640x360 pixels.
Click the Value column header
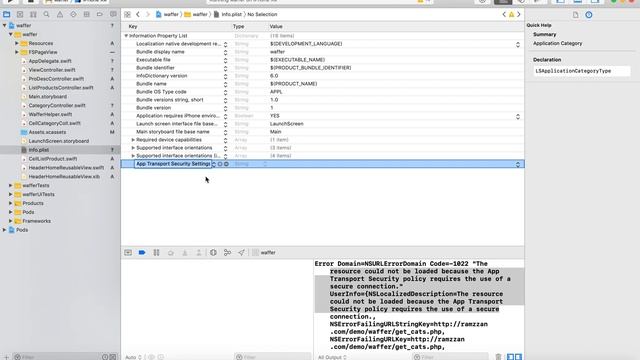click(276, 27)
